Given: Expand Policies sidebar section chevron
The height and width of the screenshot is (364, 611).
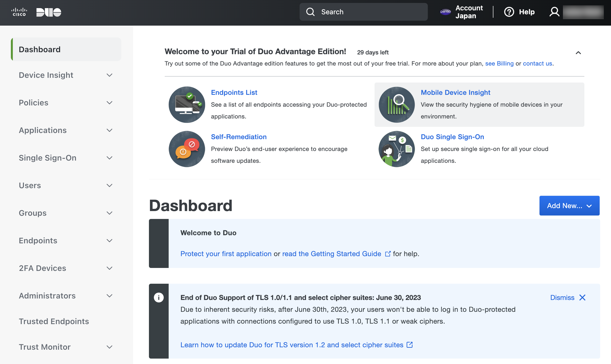Looking at the screenshot, I should click(109, 103).
